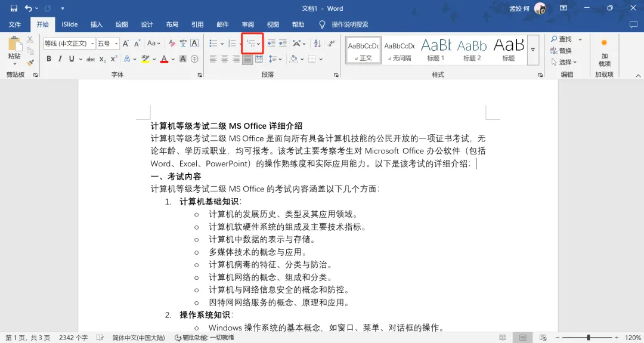
Task: Click the 查找 find button
Action: pyautogui.click(x=562, y=39)
